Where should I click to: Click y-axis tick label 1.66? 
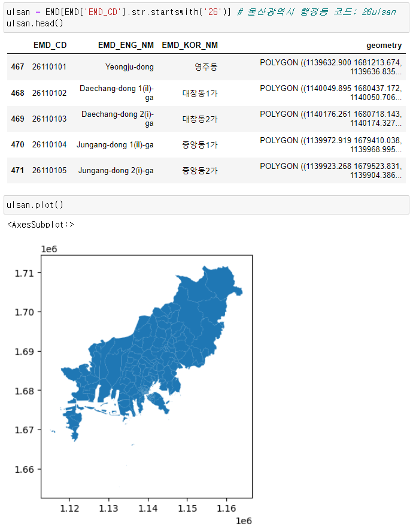click(x=25, y=470)
